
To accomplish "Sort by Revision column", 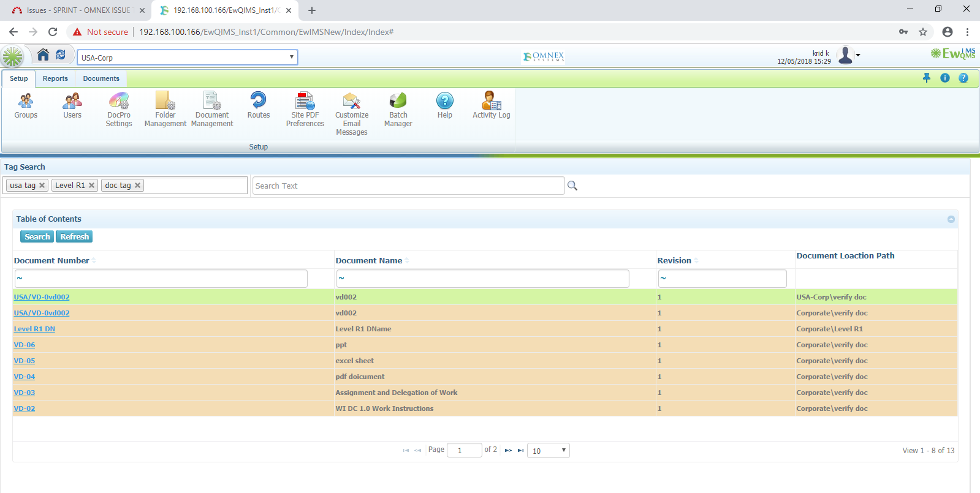I will click(674, 260).
